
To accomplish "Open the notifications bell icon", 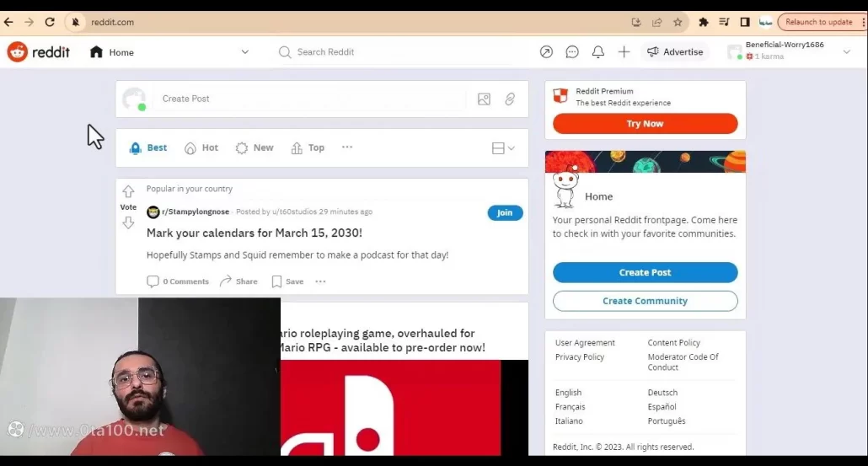I will (597, 52).
